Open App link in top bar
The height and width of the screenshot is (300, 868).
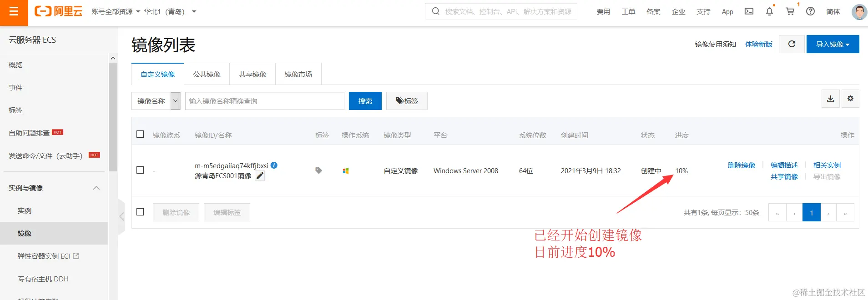pyautogui.click(x=727, y=12)
